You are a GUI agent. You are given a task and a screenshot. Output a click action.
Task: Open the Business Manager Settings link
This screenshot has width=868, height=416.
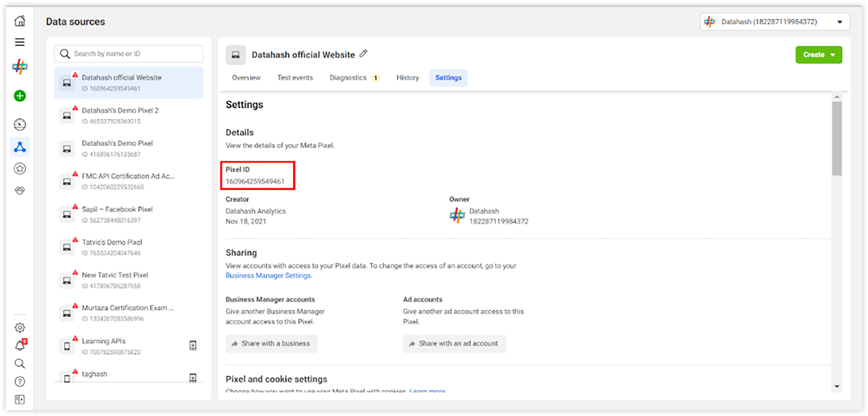269,276
